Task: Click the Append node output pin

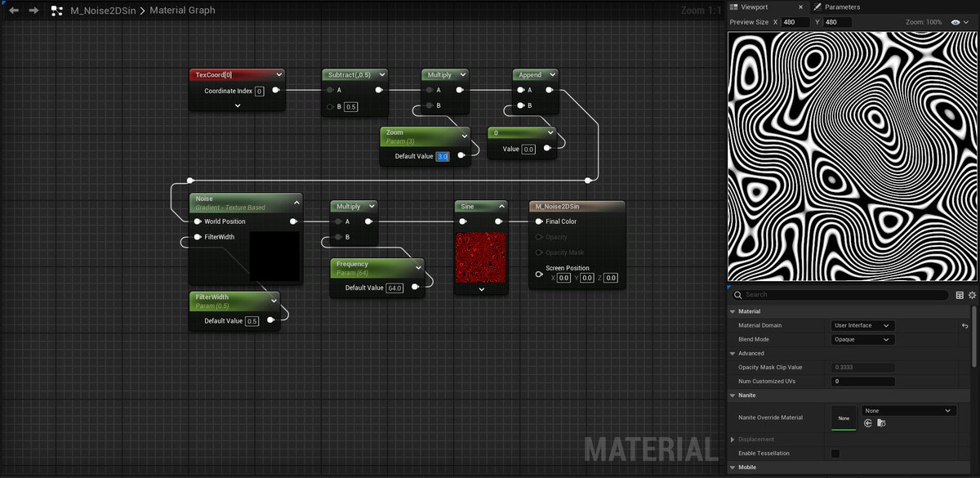Action: 549,91
